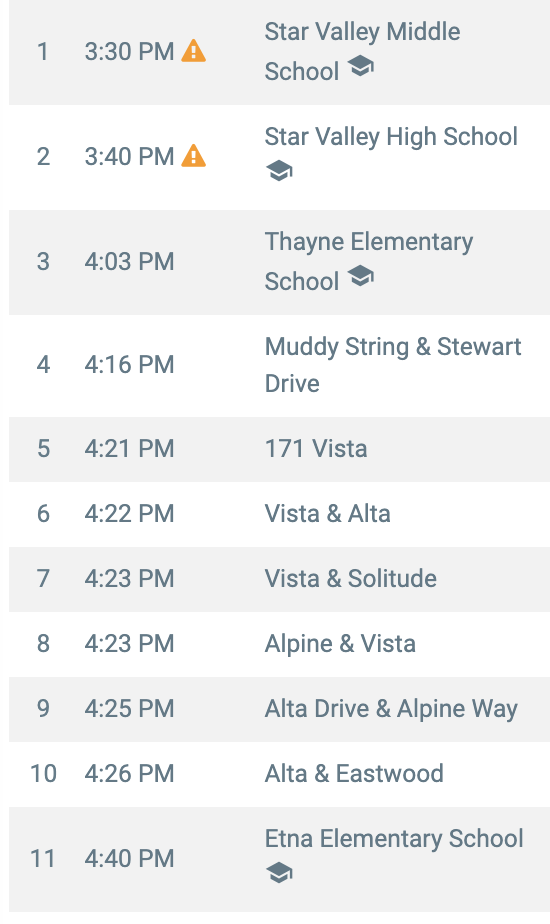The width and height of the screenshot is (550, 924).
Task: Select the Vista & Alta stop
Action: (x=279, y=514)
